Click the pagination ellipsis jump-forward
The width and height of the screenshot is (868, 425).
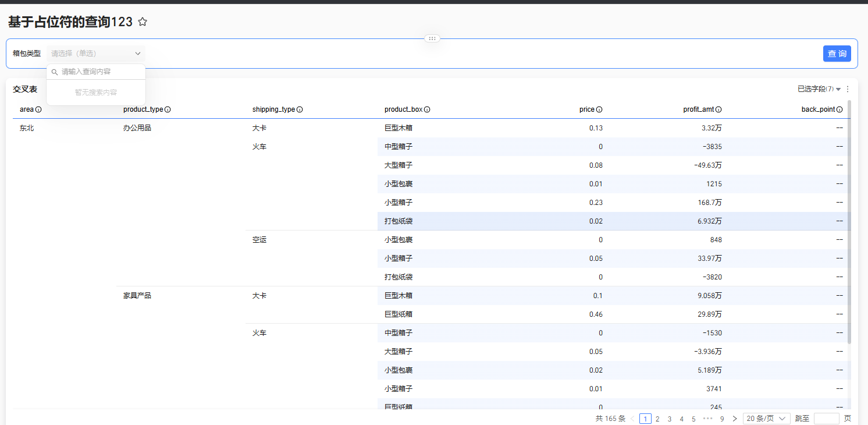707,419
